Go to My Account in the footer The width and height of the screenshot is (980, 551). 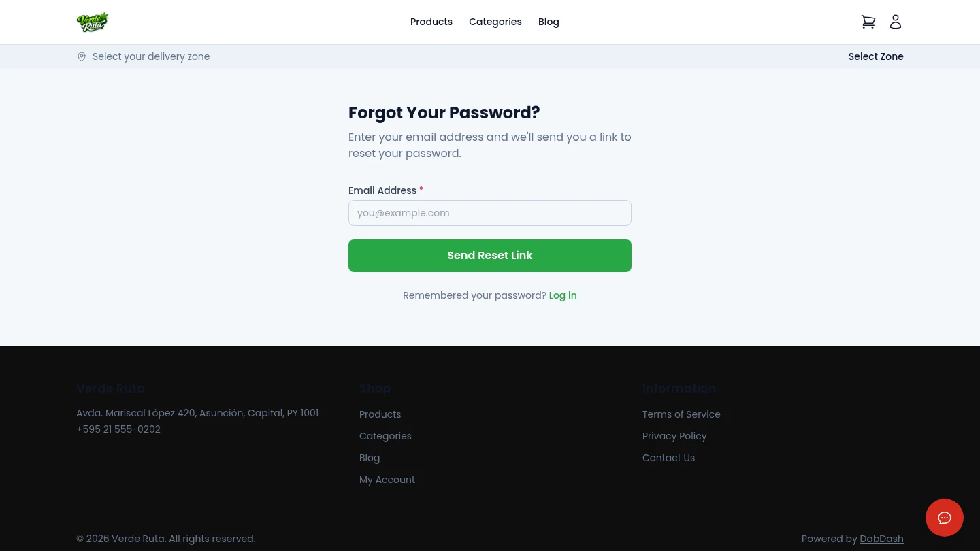pyautogui.click(x=387, y=480)
